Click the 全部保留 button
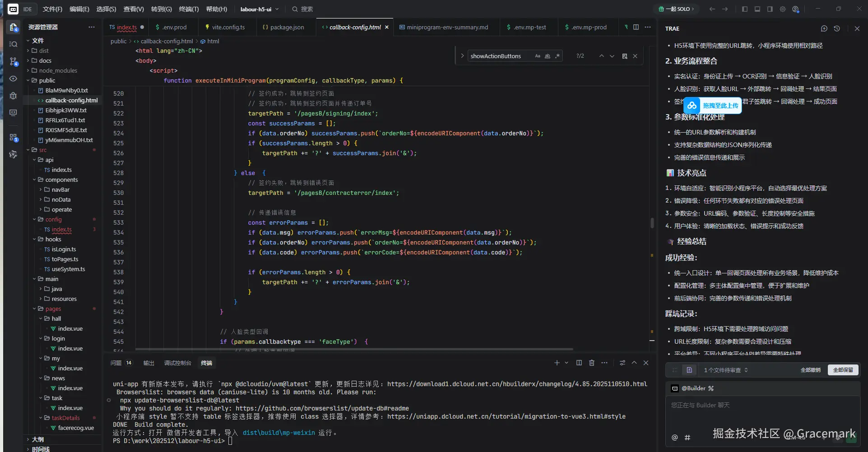This screenshot has width=868, height=452. pyautogui.click(x=843, y=370)
